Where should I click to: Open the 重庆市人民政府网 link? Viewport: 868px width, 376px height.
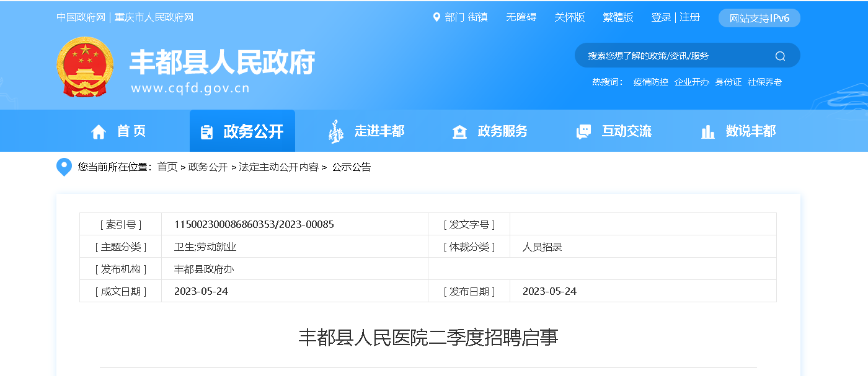click(x=154, y=17)
